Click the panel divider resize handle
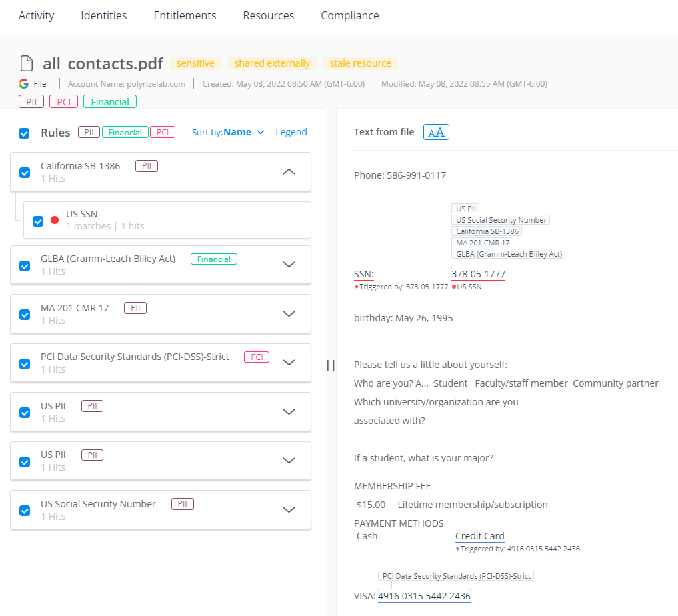This screenshot has height=616, width=678. point(331,365)
